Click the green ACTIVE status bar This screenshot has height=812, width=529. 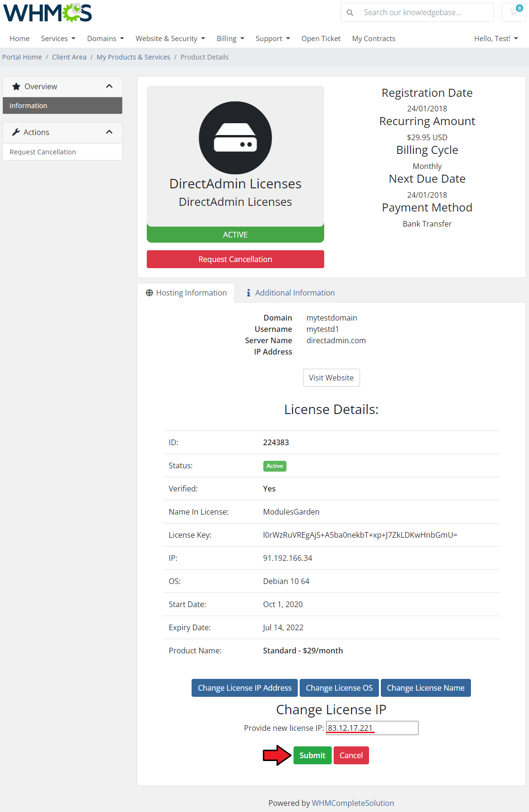pos(235,235)
